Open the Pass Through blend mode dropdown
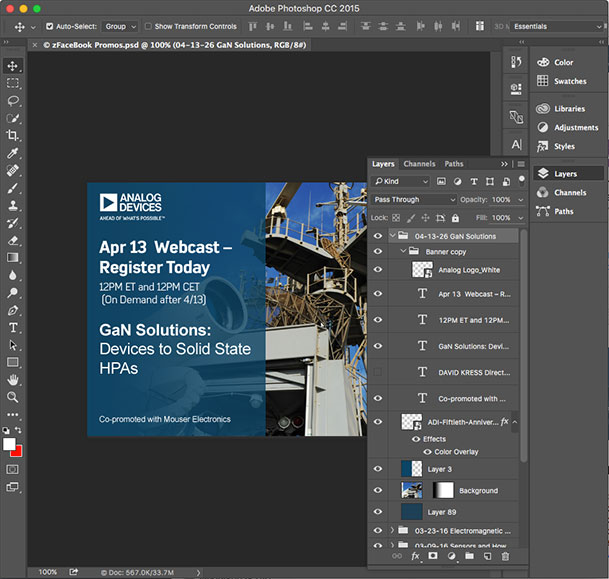The width and height of the screenshot is (609, 579). click(414, 200)
